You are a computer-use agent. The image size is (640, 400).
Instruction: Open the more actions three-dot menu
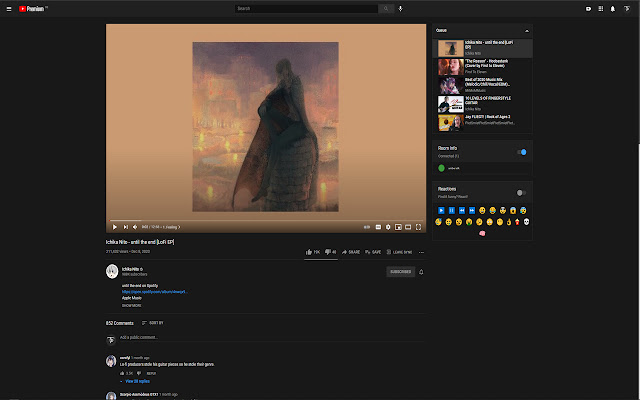(421, 252)
